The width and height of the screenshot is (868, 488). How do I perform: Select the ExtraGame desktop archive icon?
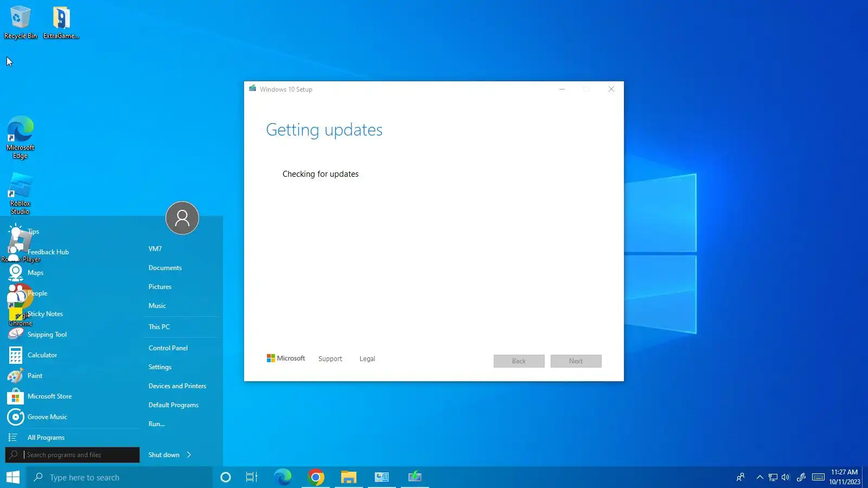pyautogui.click(x=61, y=22)
